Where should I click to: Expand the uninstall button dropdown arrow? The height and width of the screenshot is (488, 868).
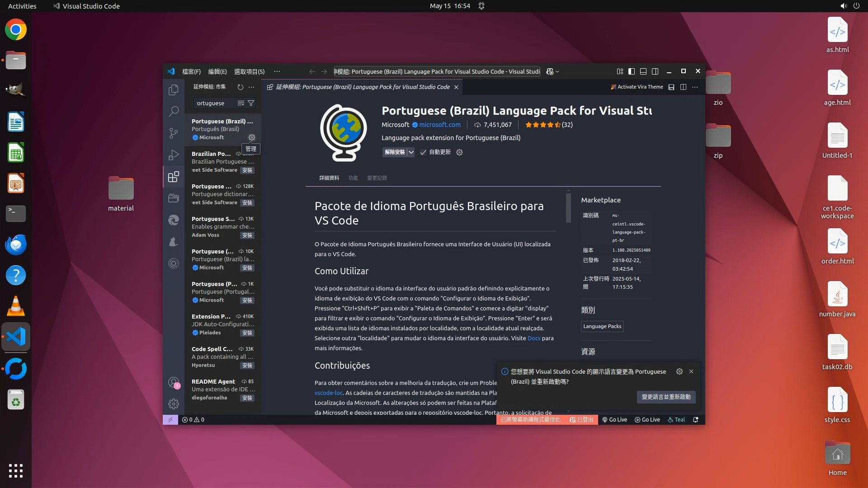coord(411,152)
